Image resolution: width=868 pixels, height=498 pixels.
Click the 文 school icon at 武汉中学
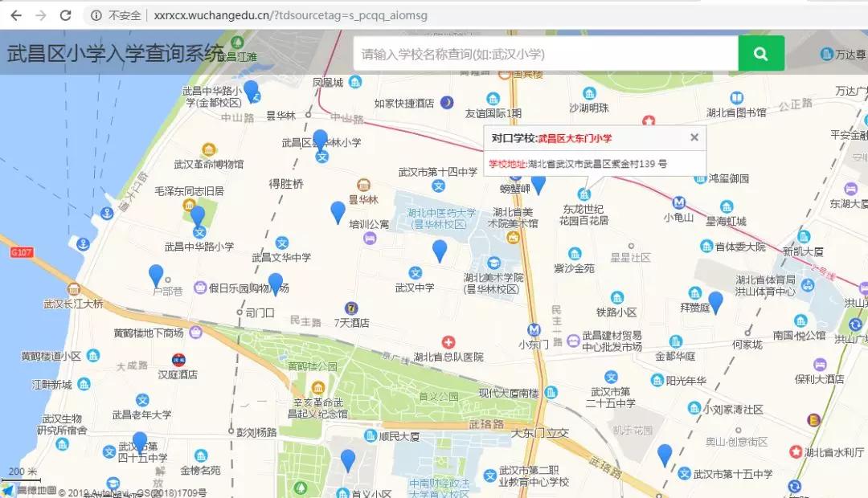click(416, 273)
